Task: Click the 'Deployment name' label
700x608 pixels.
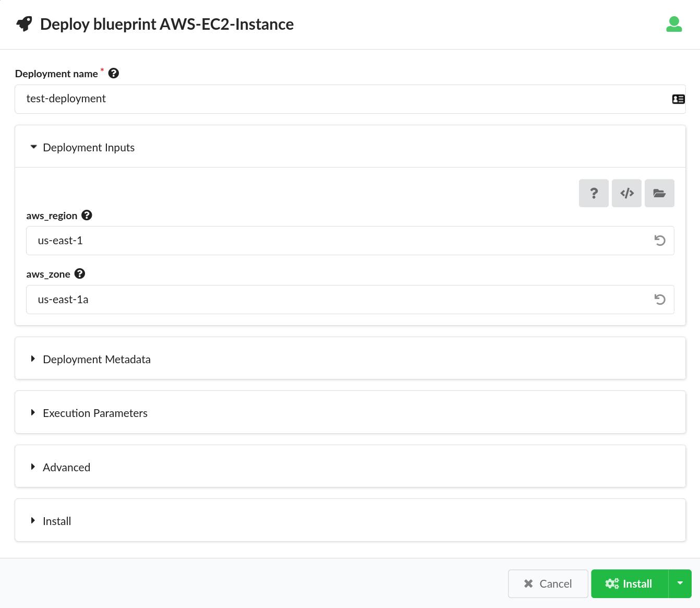Action: point(56,74)
